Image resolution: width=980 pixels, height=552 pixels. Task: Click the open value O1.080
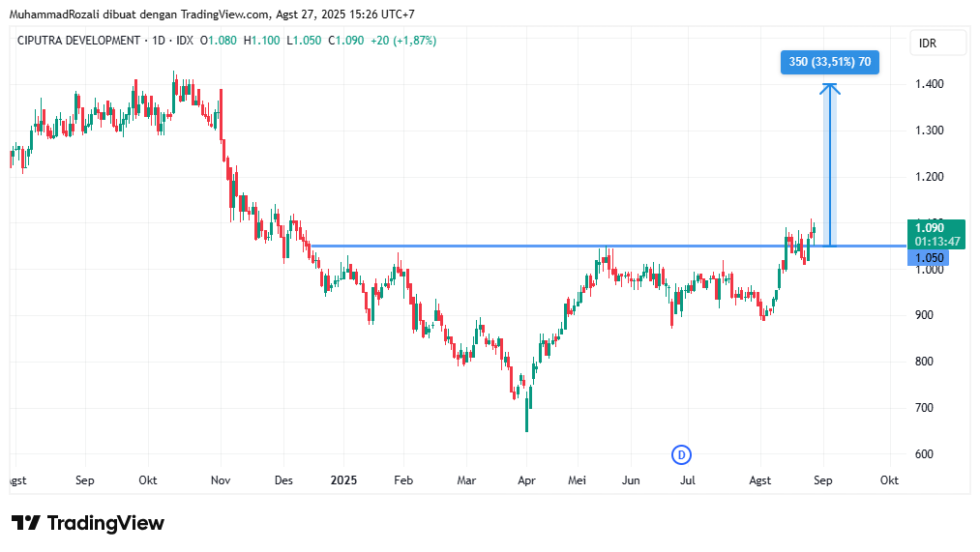pyautogui.click(x=218, y=41)
